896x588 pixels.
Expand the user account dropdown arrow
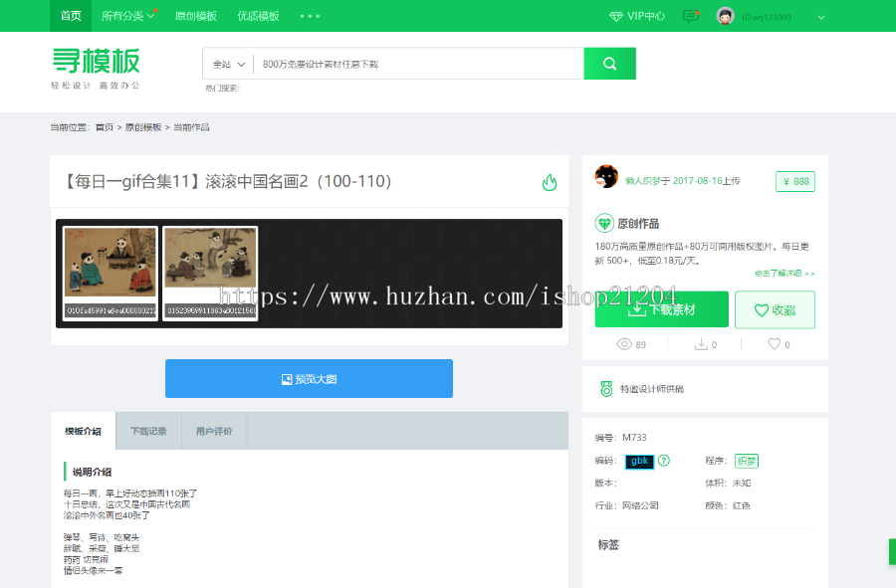pyautogui.click(x=821, y=17)
